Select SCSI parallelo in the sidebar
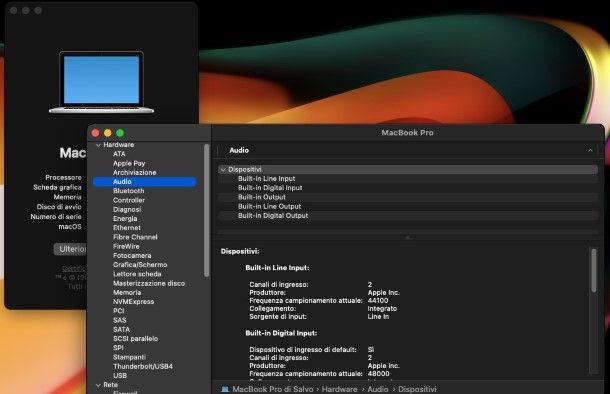610x394 pixels. [x=135, y=339]
